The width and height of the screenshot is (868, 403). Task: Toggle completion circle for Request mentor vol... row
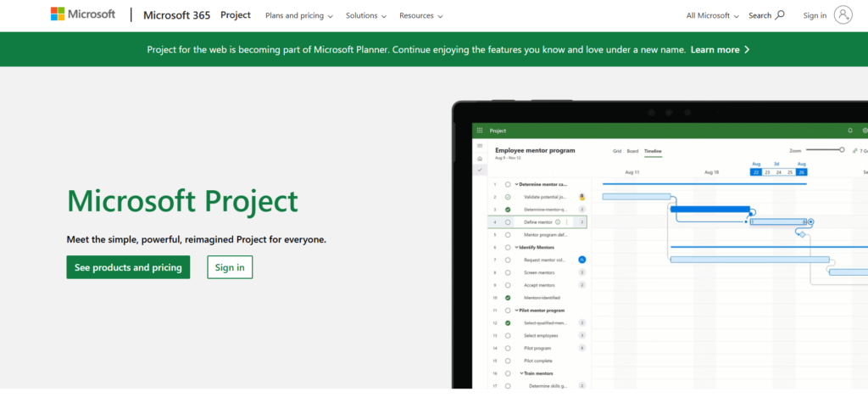coord(508,260)
